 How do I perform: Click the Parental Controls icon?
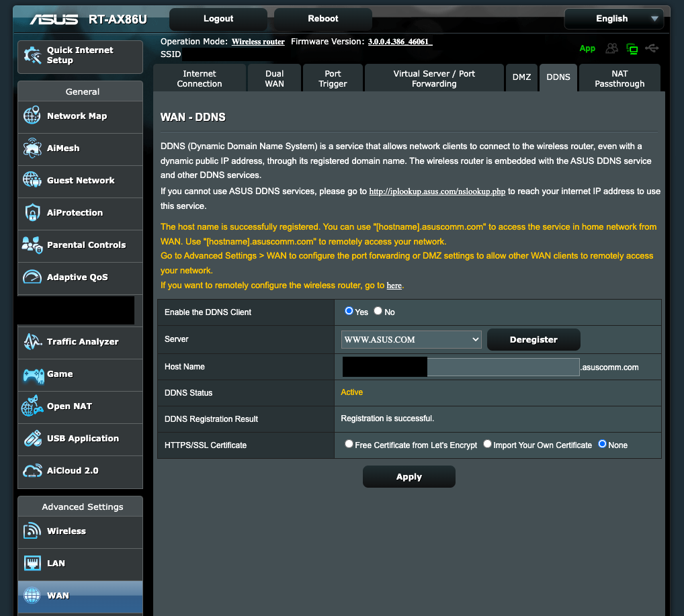tap(32, 245)
